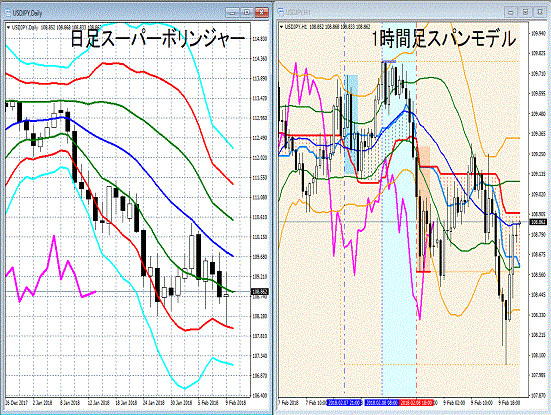The width and height of the screenshot is (551, 415).
Task: Expand the triangle beside USDJPY,Daily chart label
Action: point(8,27)
